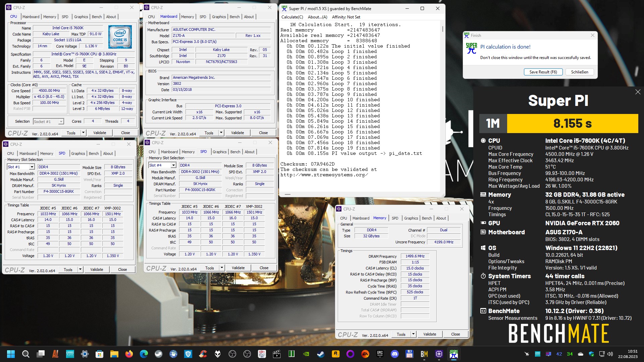Select Graphics tab in Mainboard window
The image size is (644, 362).
[x=219, y=17]
